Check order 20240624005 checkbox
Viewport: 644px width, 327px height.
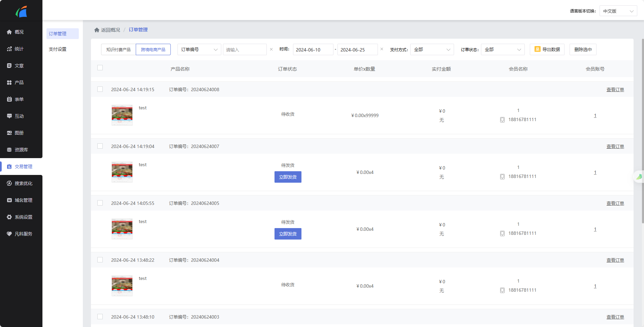[100, 203]
